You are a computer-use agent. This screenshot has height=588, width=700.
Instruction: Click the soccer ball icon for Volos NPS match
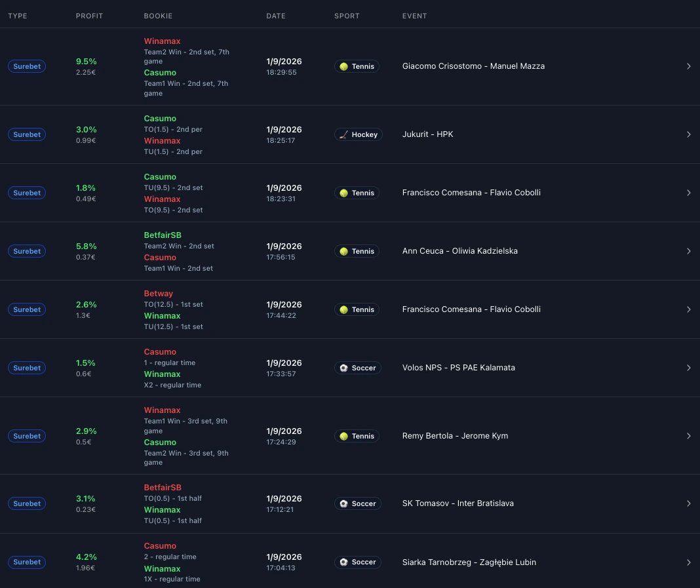(343, 368)
